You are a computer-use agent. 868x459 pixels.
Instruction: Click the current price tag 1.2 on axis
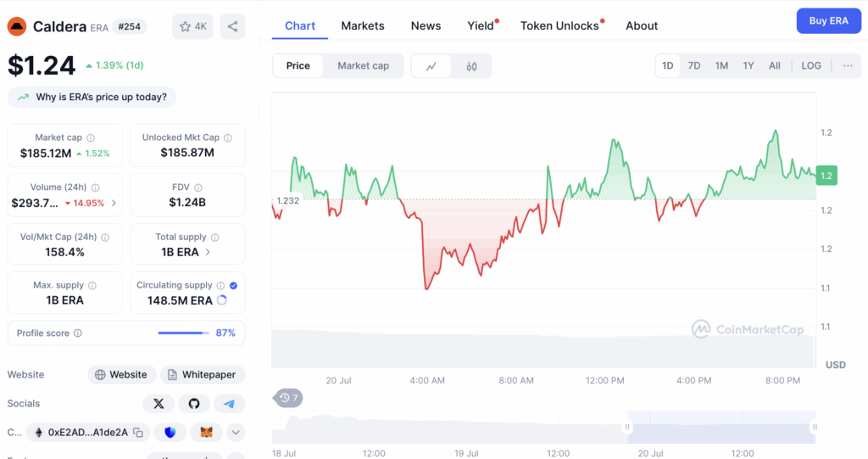pyautogui.click(x=826, y=176)
